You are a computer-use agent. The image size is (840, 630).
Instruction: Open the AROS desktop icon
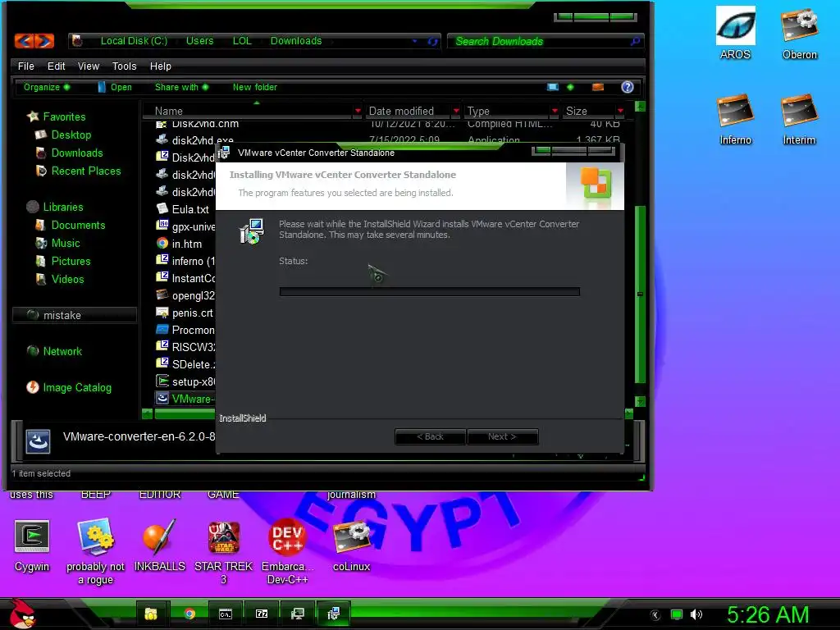tap(736, 33)
